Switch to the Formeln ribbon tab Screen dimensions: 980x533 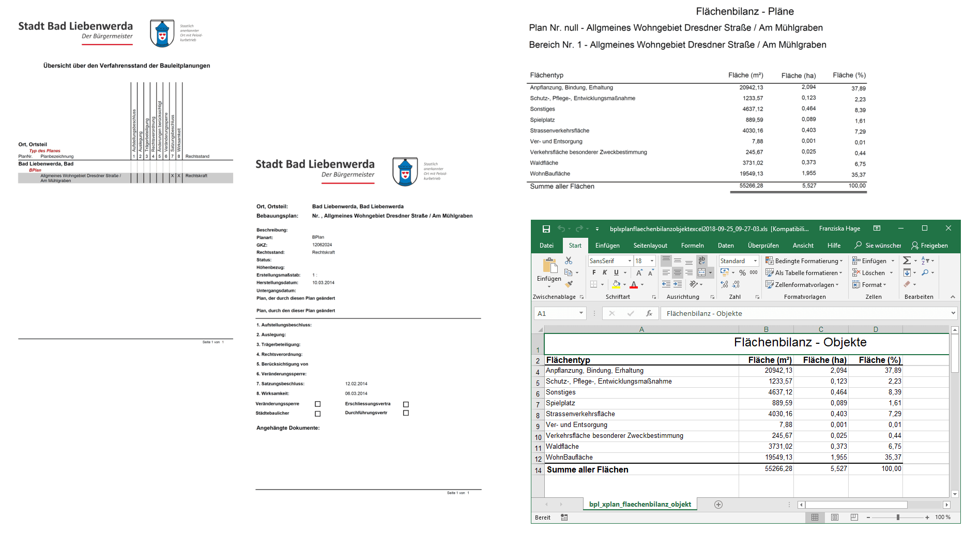pos(692,246)
